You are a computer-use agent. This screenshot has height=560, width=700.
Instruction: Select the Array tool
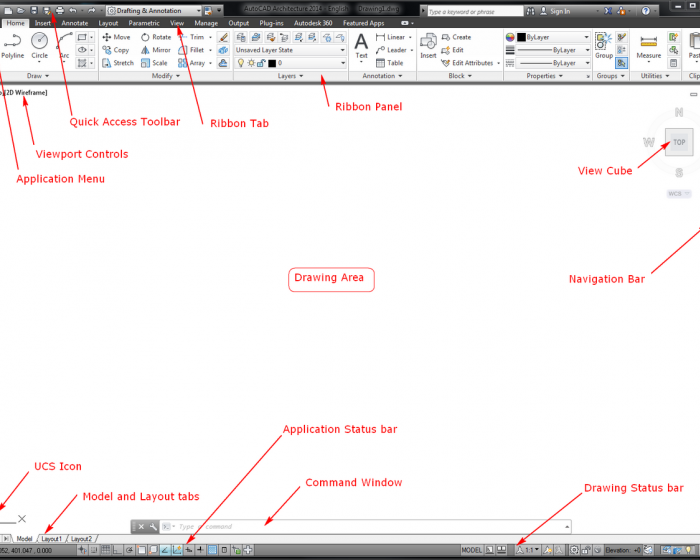(192, 63)
